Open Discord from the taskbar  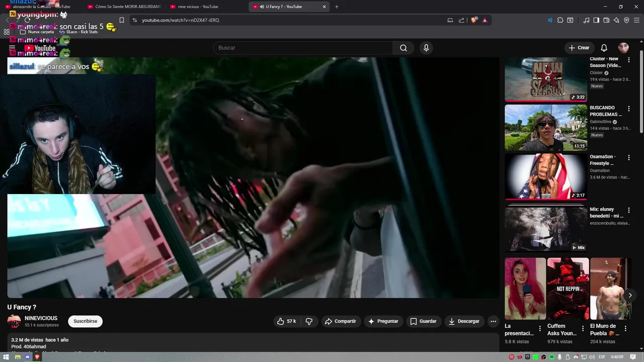[x=27, y=357]
